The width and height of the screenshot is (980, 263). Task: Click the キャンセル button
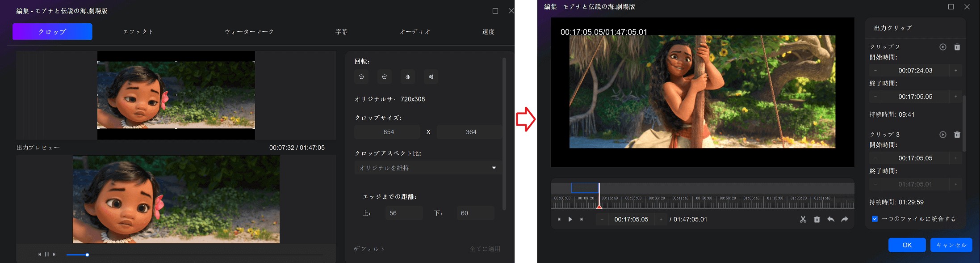pos(951,245)
